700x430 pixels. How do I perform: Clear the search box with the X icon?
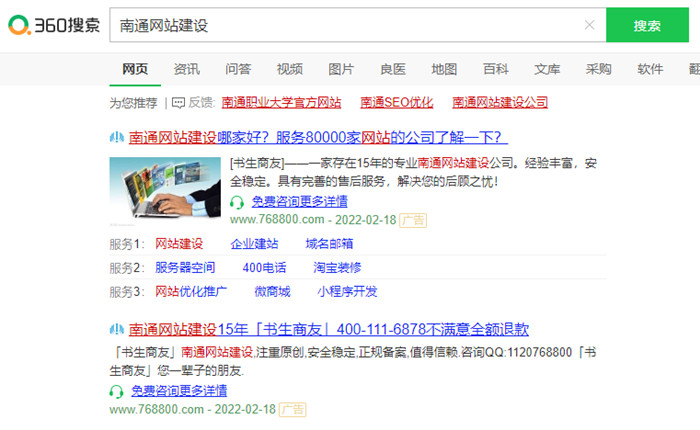(x=589, y=25)
